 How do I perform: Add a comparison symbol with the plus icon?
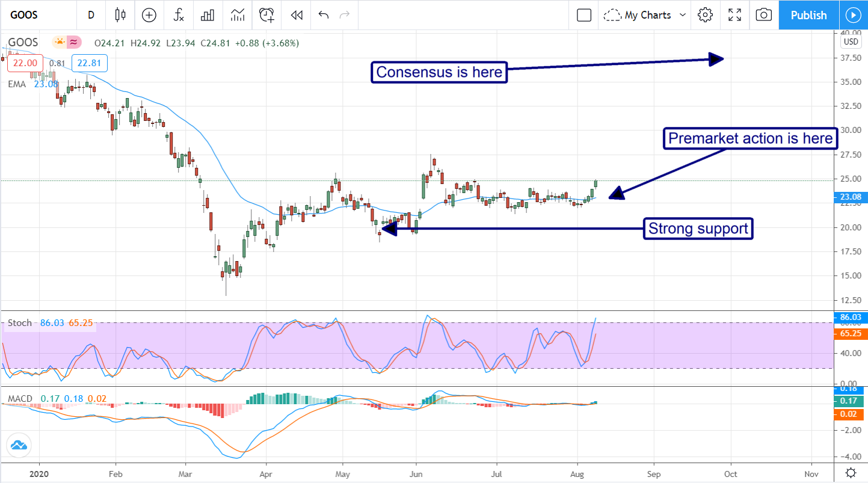point(149,15)
